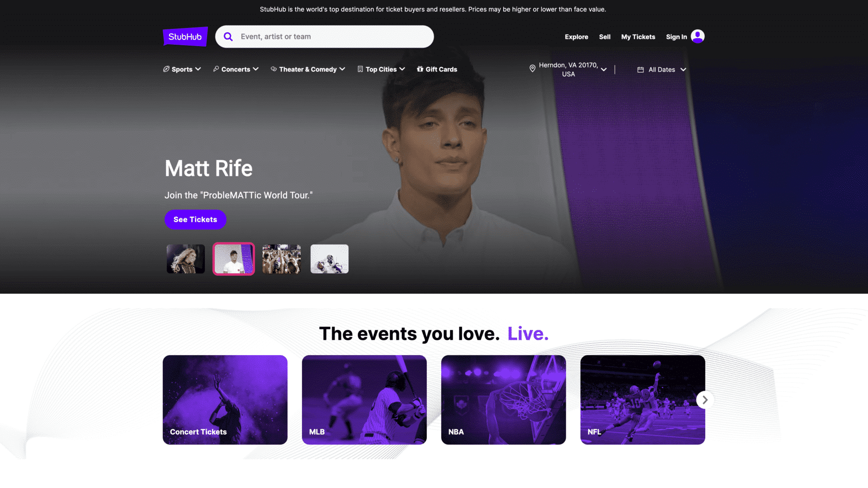Click the ticket icon next to Sports
The height and width of the screenshot is (488, 868).
point(166,69)
